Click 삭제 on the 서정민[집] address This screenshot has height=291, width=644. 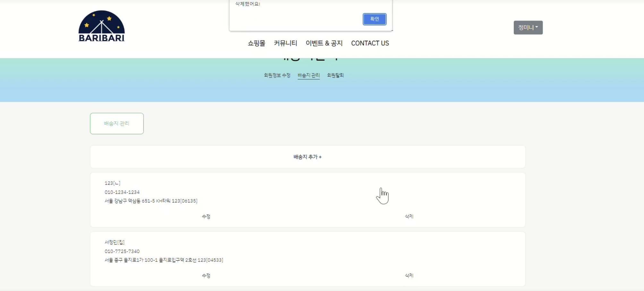[409, 275]
